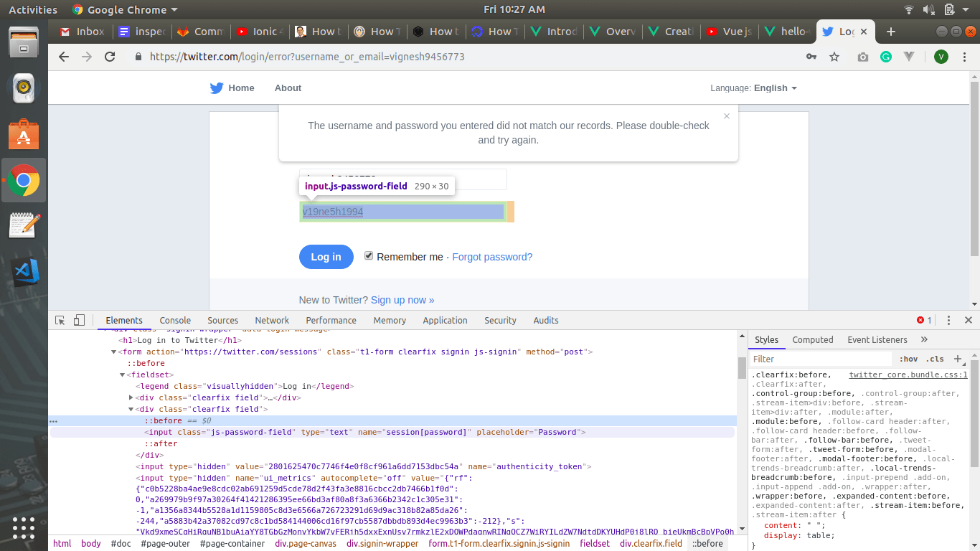Show more Styles sidebar tabs
Screen dimensions: 980x551
(x=924, y=340)
